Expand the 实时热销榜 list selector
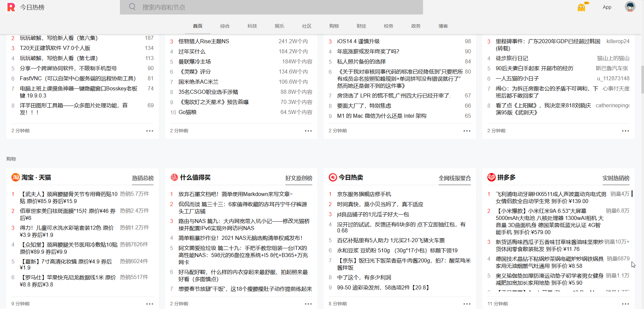 (616, 178)
